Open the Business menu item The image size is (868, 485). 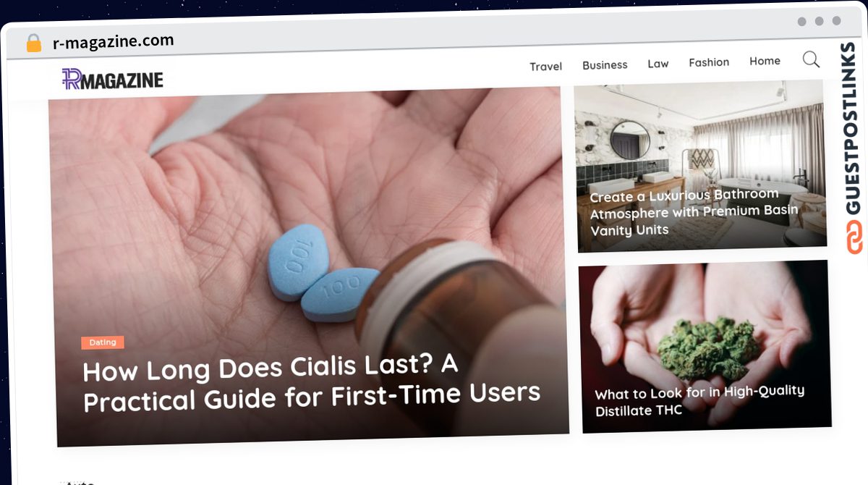coord(605,65)
